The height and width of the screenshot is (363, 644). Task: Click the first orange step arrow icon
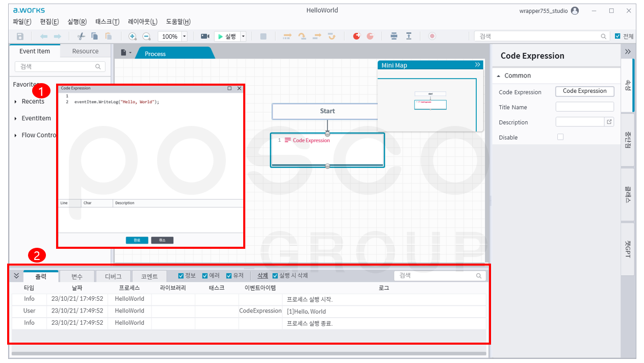[x=288, y=36]
